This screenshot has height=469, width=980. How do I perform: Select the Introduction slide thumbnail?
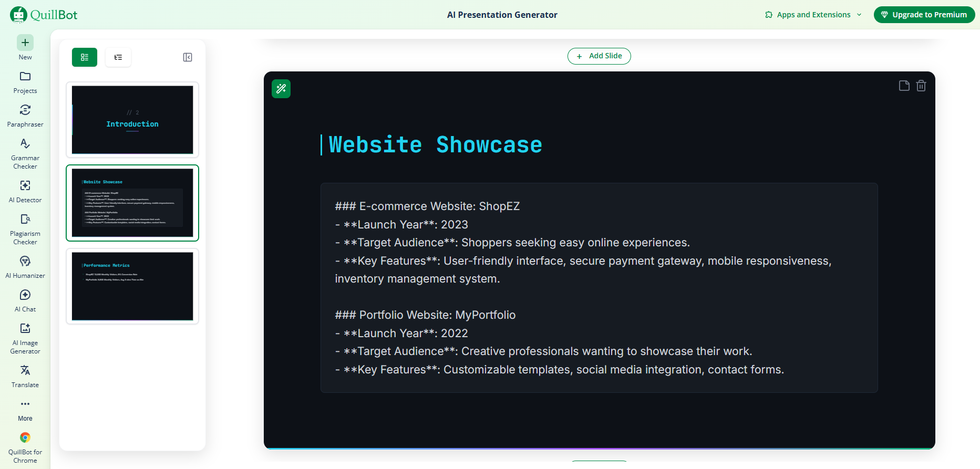(132, 120)
